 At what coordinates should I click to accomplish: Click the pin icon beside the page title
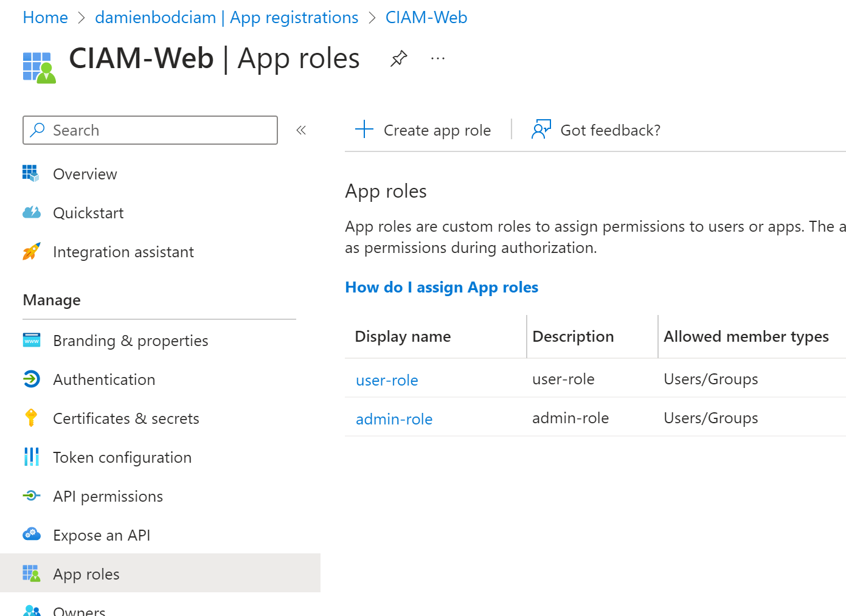398,59
